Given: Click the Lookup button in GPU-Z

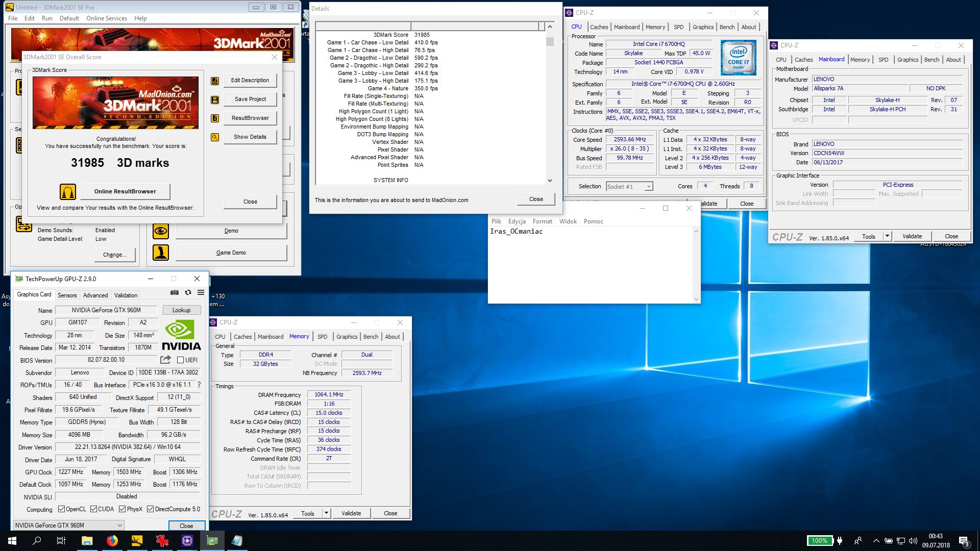Looking at the screenshot, I should click(x=181, y=310).
